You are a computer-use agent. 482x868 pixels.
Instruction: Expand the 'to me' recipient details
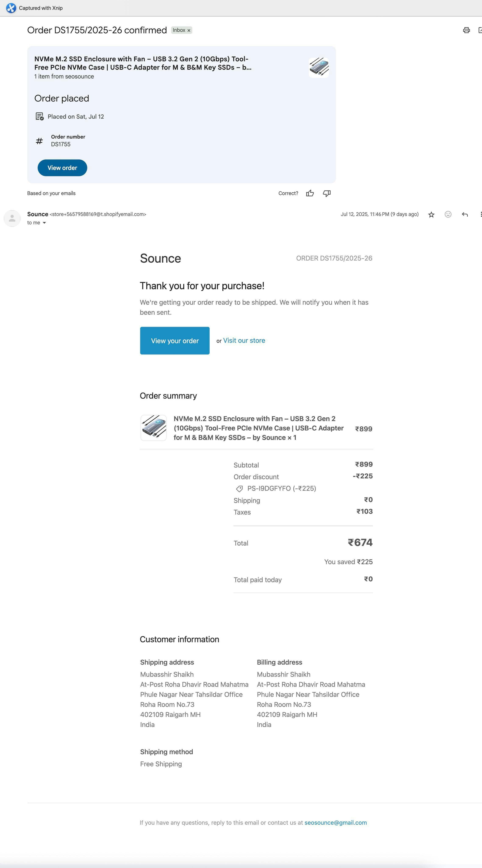[44, 223]
